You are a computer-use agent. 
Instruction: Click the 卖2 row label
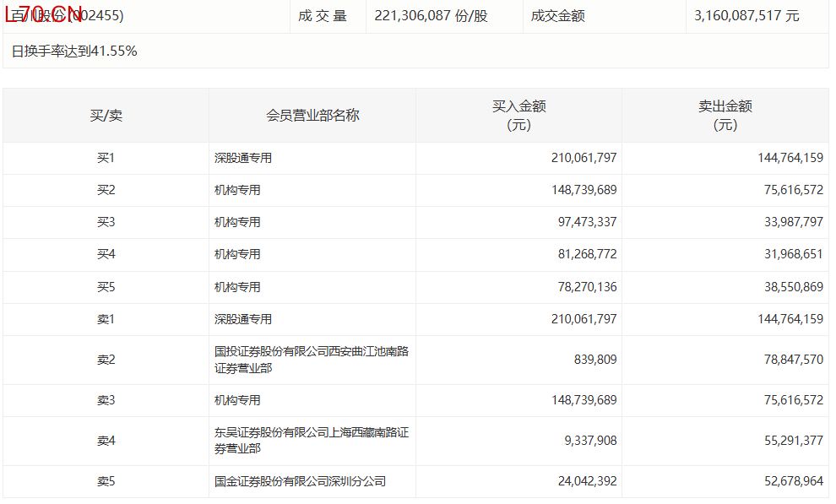(x=106, y=360)
